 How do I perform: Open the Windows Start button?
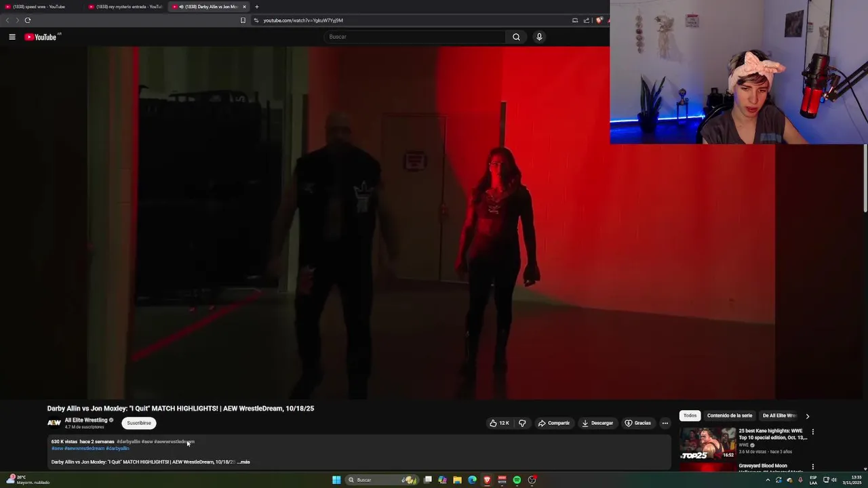[336, 480]
